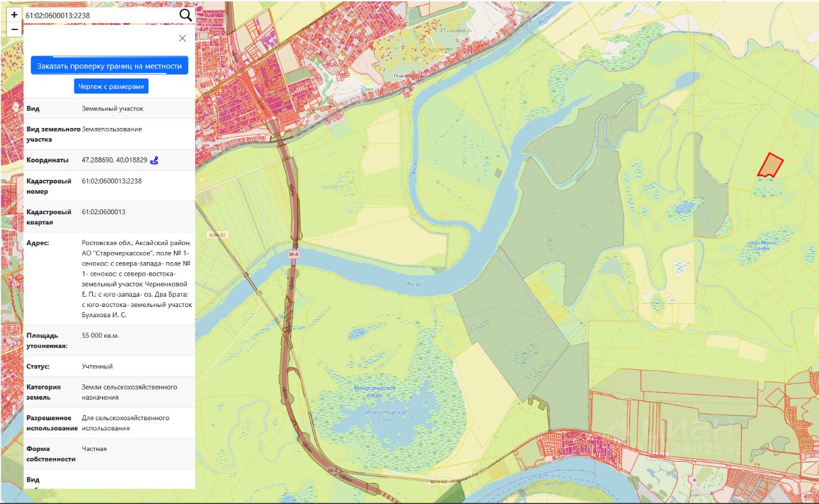
Task: Click «Земли сельскохозяйственного назначения» category value
Action: pyautogui.click(x=129, y=392)
